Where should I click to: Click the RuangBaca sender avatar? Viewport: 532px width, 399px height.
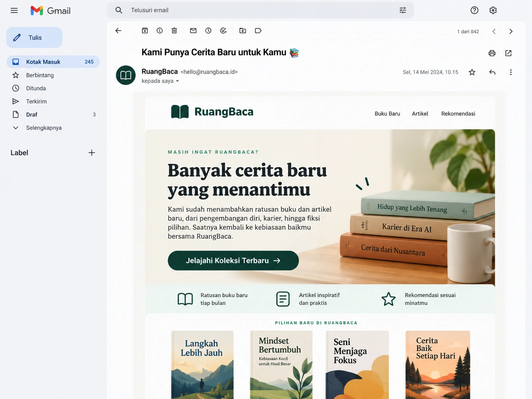[126, 75]
